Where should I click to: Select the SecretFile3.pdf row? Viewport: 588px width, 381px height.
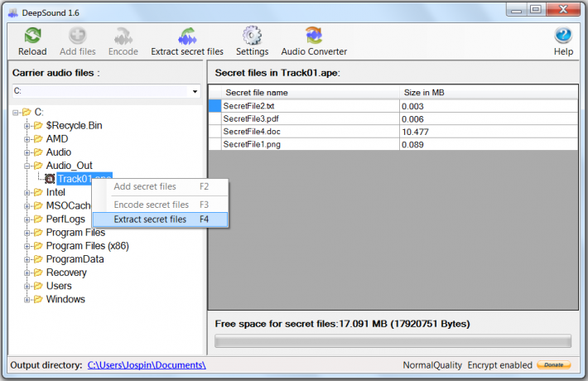click(393, 119)
